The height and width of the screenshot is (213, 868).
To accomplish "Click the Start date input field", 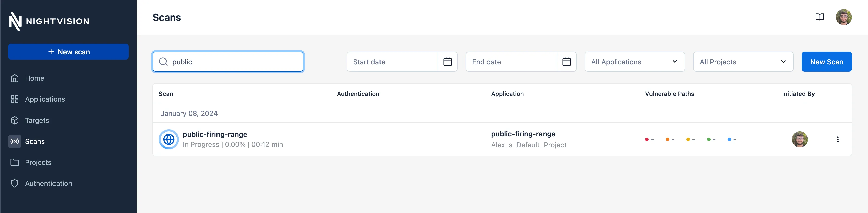I will point(392,62).
